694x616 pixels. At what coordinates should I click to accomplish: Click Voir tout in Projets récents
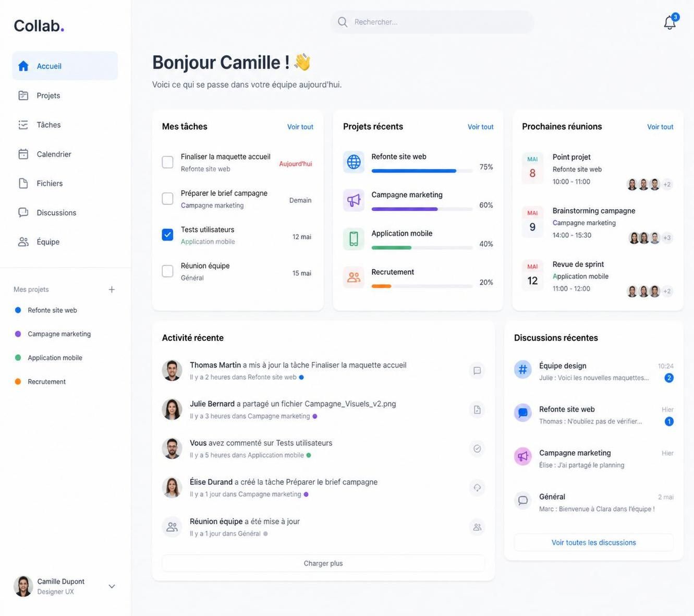[x=480, y=127]
